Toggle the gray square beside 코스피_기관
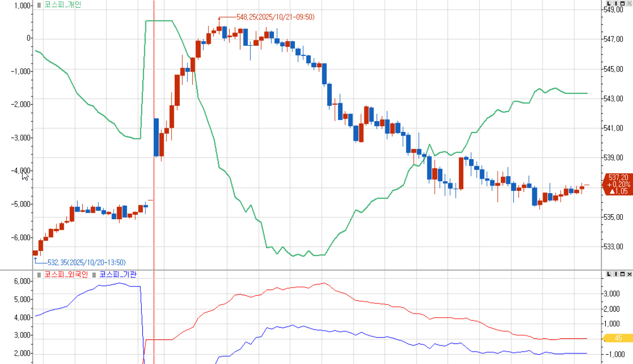Image resolution: width=633 pixels, height=364 pixels. (x=94, y=275)
